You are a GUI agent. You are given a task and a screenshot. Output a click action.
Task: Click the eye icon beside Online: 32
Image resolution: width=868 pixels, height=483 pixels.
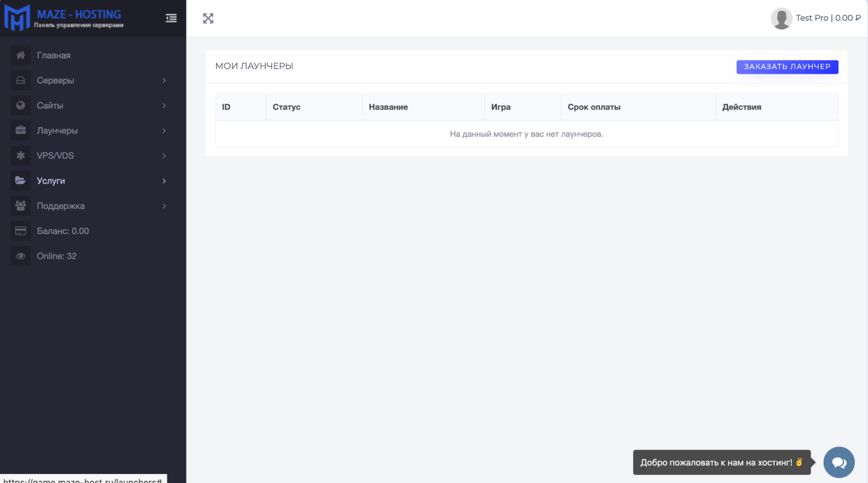click(x=20, y=256)
